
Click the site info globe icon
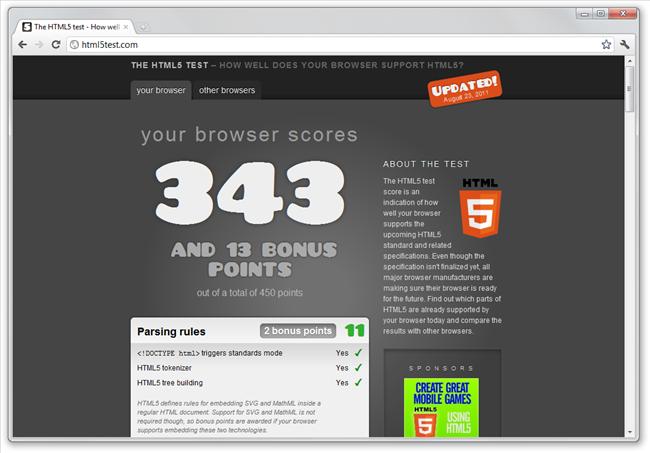(x=74, y=45)
